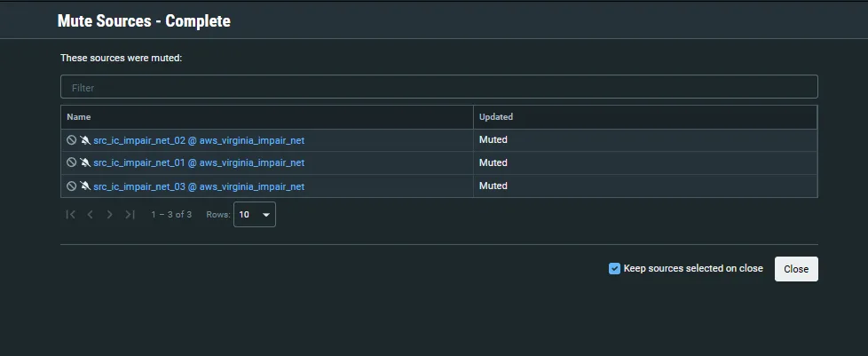Open the Rows per page dropdown
Image resolution: width=868 pixels, height=356 pixels.
click(255, 214)
